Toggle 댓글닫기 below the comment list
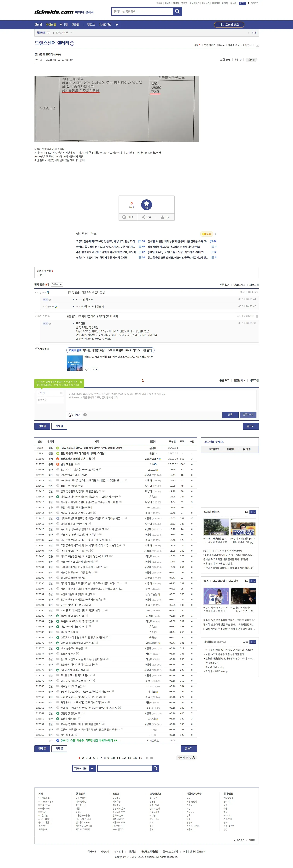The height and width of the screenshot is (868, 293). pyautogui.click(x=239, y=380)
